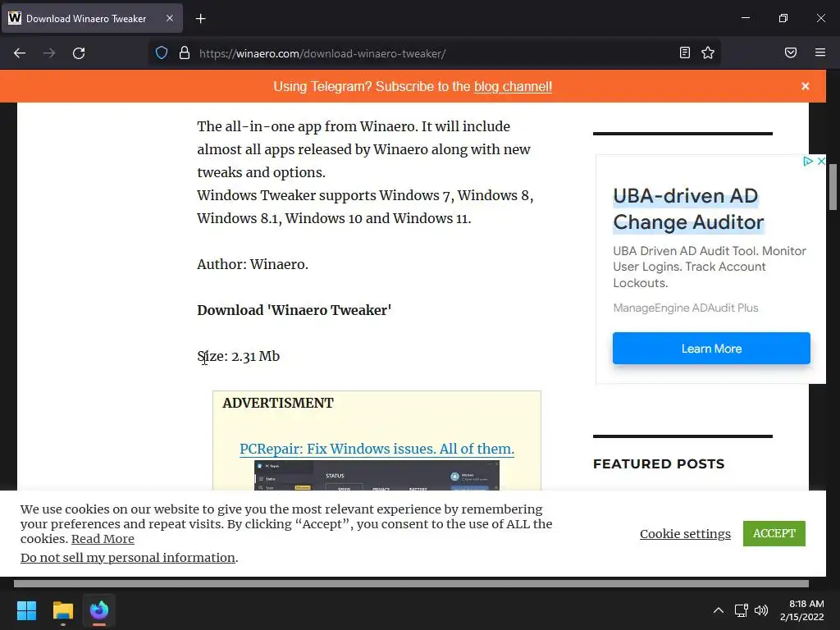Viewport: 840px width, 630px height.
Task: Click Download 'Winaero Tweaker' heading
Action: tap(294, 310)
